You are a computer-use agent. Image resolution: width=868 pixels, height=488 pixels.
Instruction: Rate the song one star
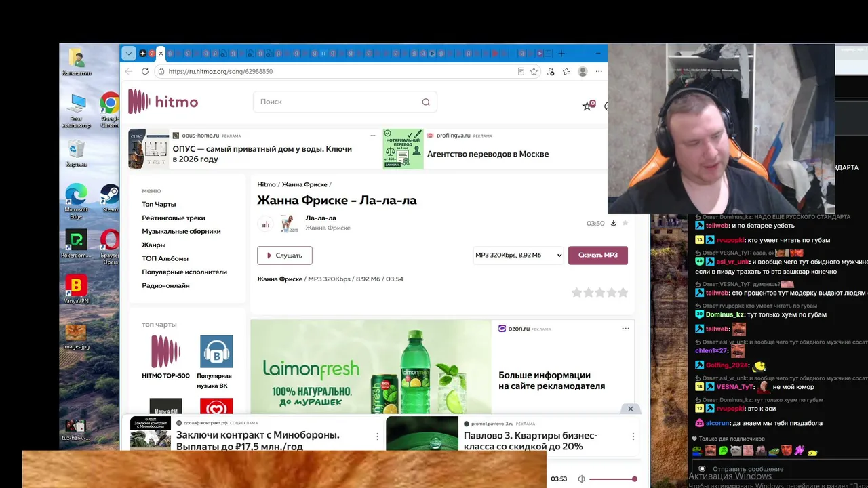577,292
